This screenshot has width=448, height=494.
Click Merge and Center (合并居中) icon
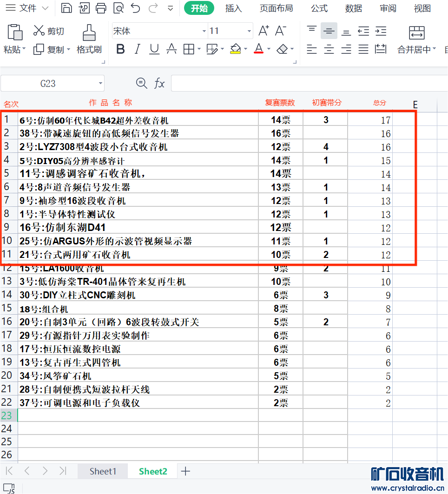(x=417, y=33)
